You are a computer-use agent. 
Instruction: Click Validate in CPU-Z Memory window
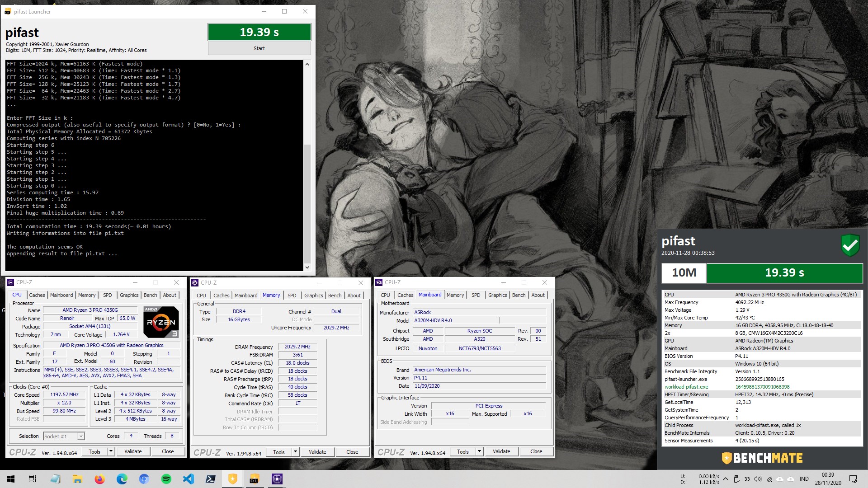click(x=317, y=452)
